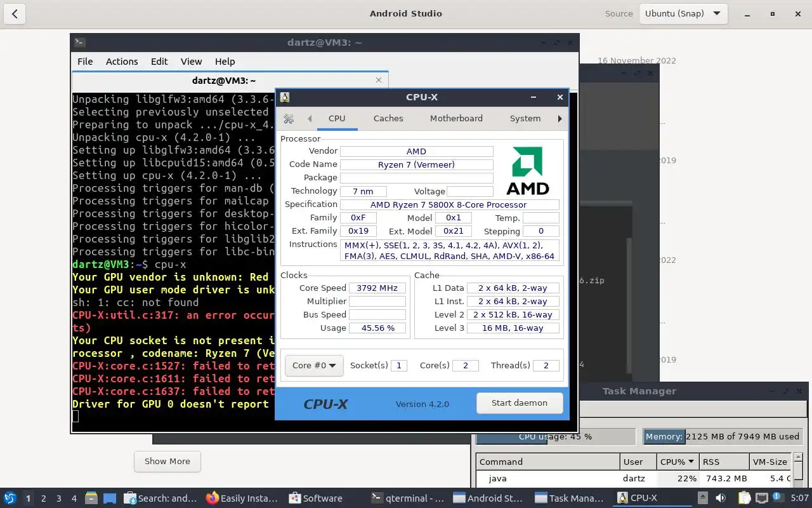The width and height of the screenshot is (812, 508).
Task: Sort Task Manager by User column
Action: (x=638, y=462)
